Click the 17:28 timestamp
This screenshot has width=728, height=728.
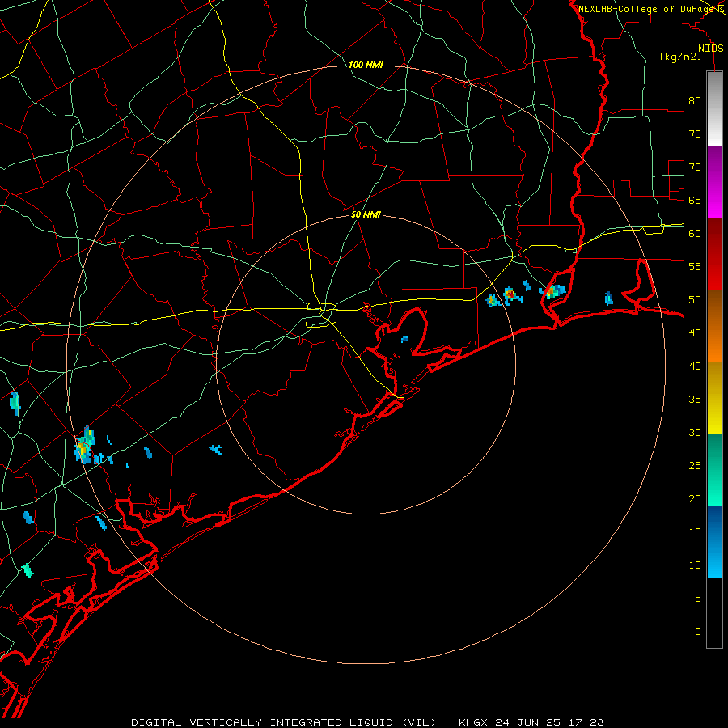point(586,722)
